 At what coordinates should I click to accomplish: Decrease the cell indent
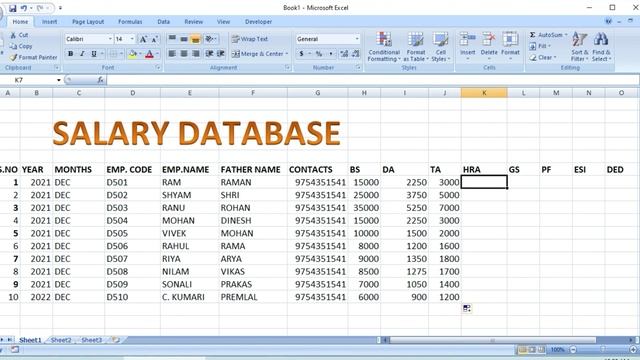pos(209,54)
